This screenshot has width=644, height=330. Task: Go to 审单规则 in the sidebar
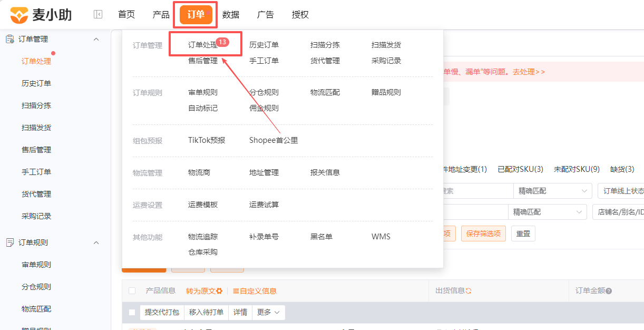click(36, 265)
